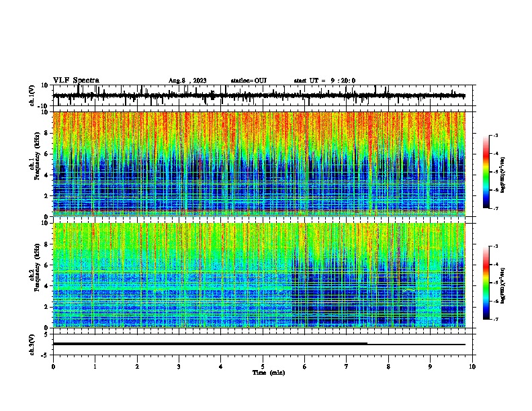Click the "-5" tick on ch.3(V) axis

(x=45, y=355)
